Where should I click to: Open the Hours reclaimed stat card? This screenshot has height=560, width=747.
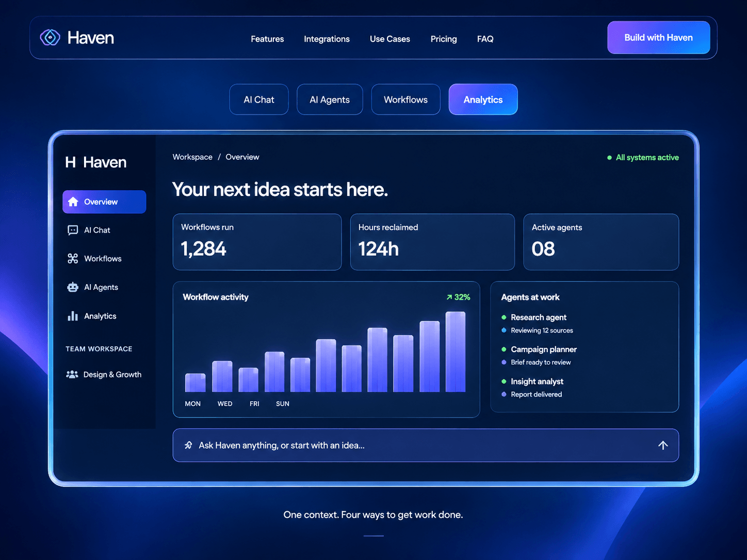coord(432,242)
